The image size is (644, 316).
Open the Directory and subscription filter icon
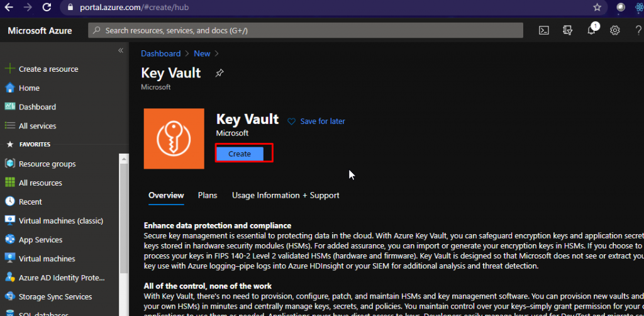pyautogui.click(x=568, y=30)
